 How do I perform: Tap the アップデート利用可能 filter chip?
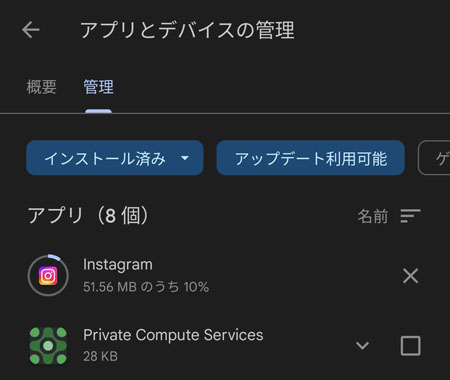pyautogui.click(x=311, y=158)
